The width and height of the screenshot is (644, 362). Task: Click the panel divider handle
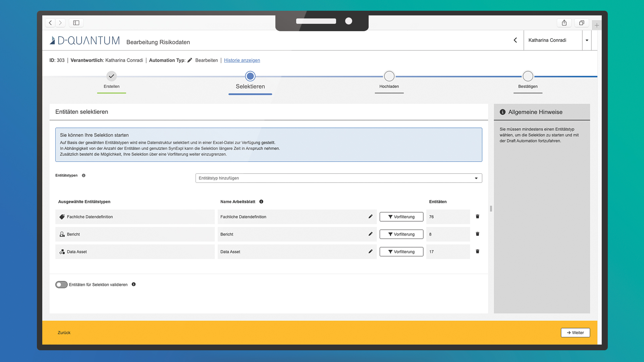[491, 208]
